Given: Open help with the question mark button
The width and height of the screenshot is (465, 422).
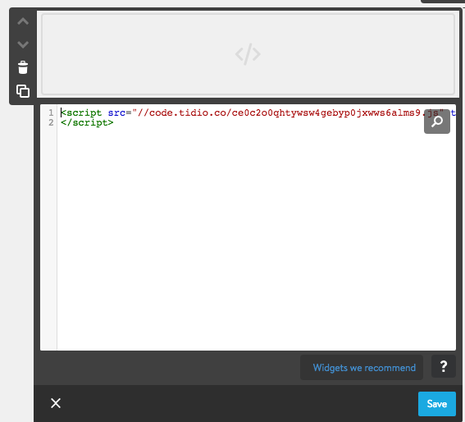Looking at the screenshot, I should click(x=443, y=366).
